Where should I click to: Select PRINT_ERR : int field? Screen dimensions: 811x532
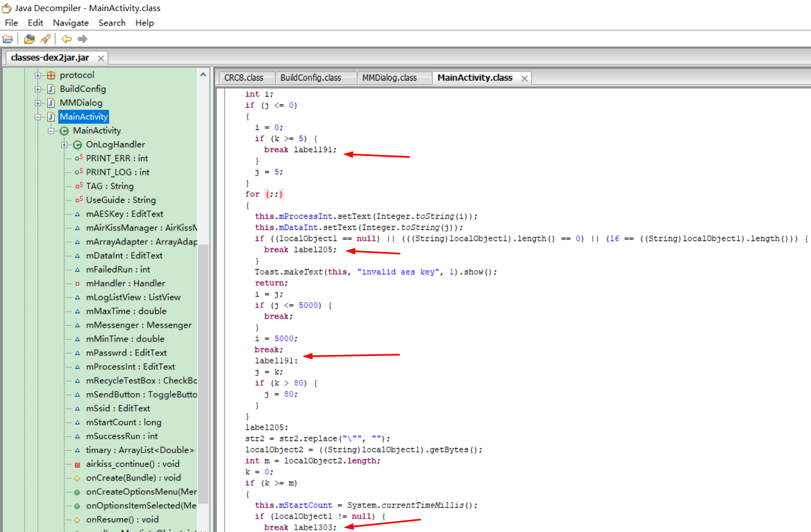click(117, 158)
